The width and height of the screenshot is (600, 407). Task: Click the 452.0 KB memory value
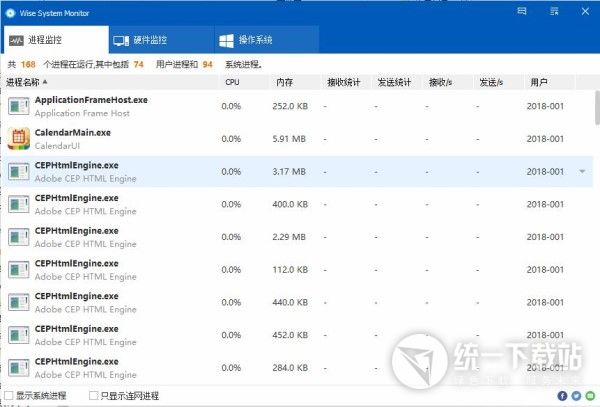[x=290, y=335]
